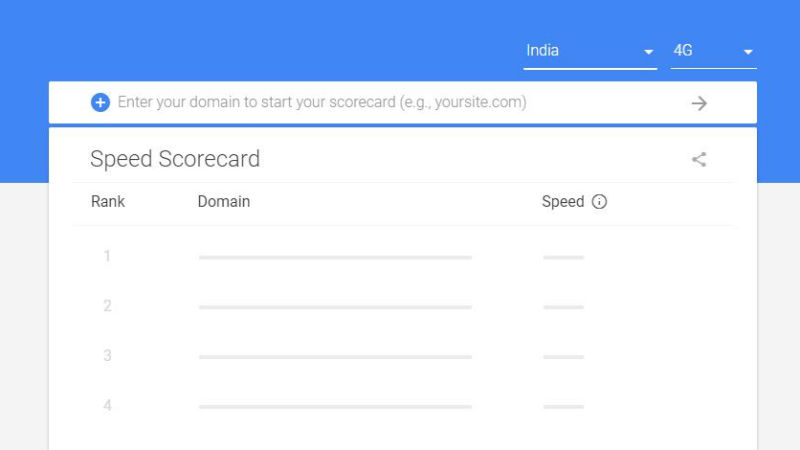The height and width of the screenshot is (450, 800).
Task: Click rank 2 domain placeholder bar
Action: [335, 307]
